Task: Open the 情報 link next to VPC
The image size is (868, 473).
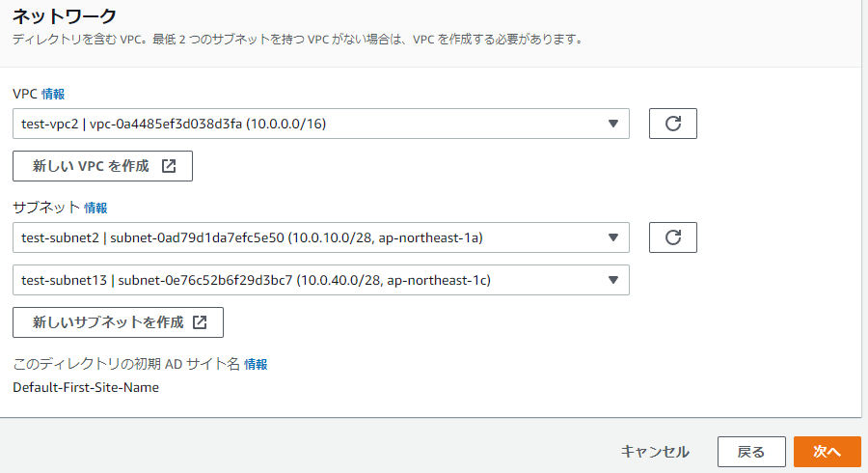Action: (53, 94)
